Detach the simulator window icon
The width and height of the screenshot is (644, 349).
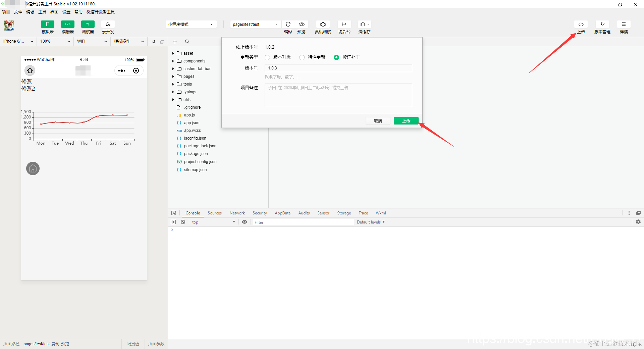[162, 42]
